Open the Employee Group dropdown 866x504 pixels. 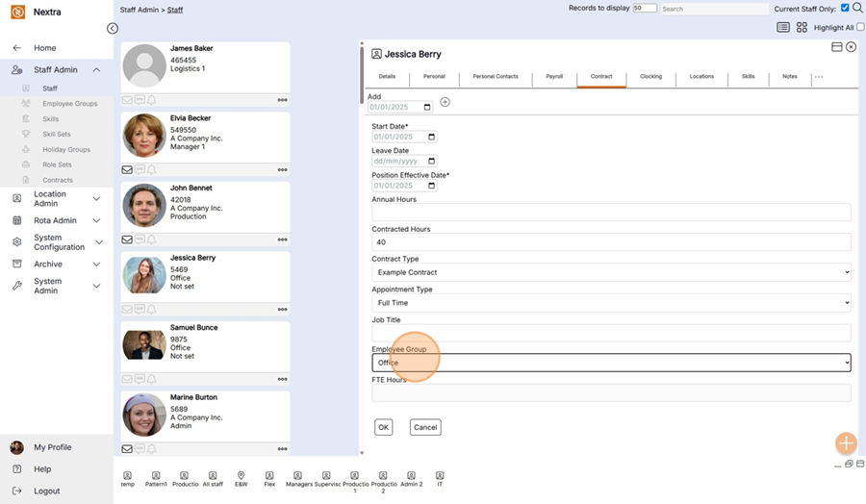tap(611, 363)
